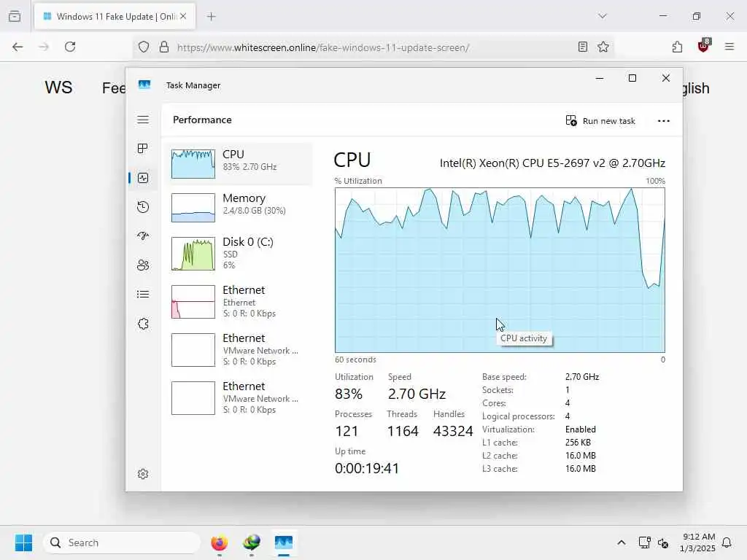
Task: Go back in Firefox browser
Action: 18,47
